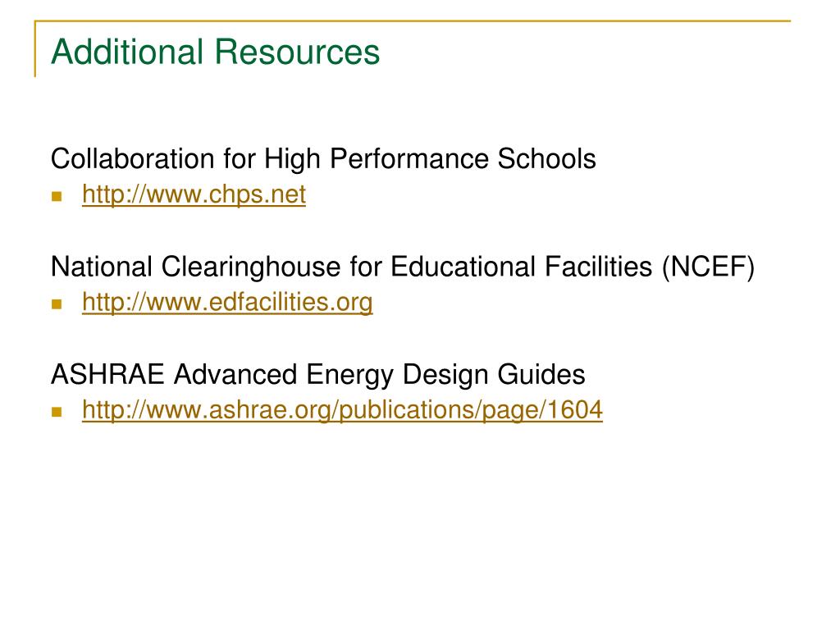Click the word Collaboration in the first heading

(133, 159)
